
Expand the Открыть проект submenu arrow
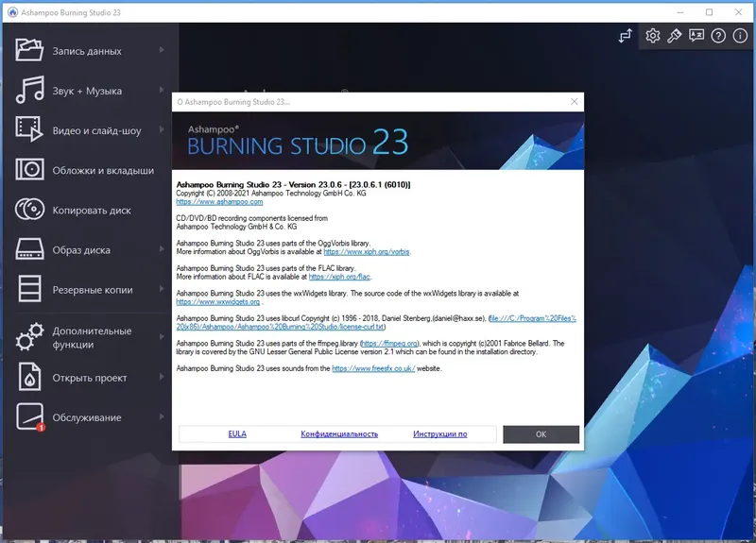pyautogui.click(x=162, y=376)
